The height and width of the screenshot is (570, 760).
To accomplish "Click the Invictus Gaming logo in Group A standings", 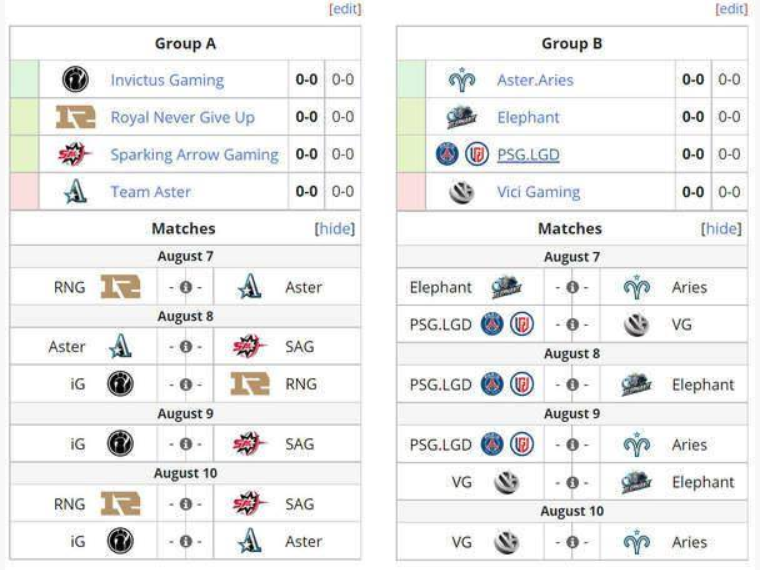I will tap(75, 79).
